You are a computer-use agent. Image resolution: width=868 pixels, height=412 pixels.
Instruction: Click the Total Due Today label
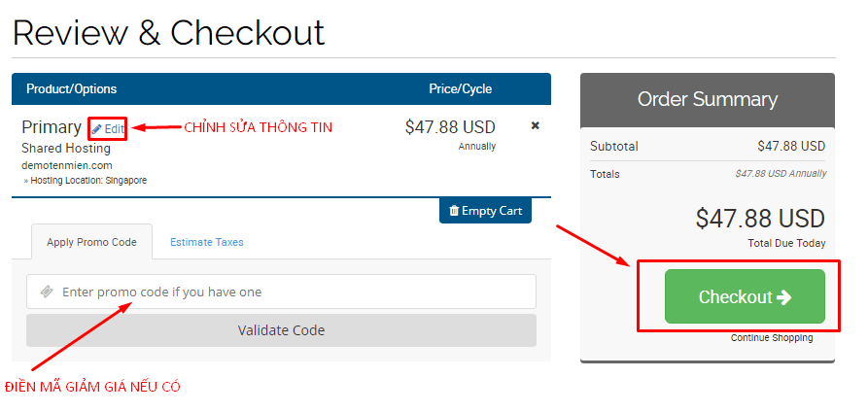(786, 243)
